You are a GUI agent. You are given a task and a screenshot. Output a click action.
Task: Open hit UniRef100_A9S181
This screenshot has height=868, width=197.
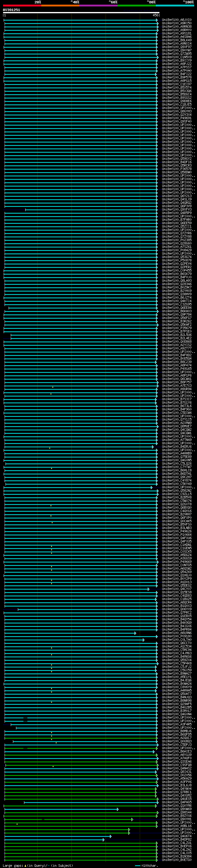click(x=177, y=33)
